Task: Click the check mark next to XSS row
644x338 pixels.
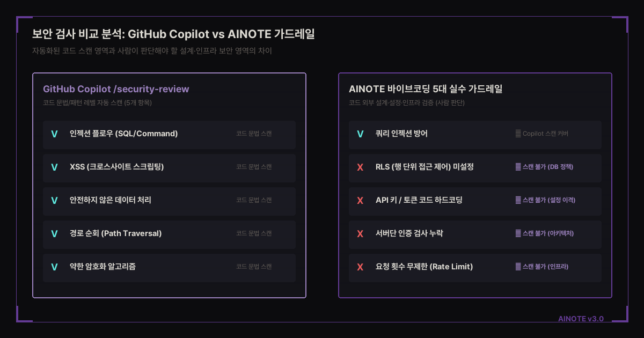Action: click(x=54, y=167)
